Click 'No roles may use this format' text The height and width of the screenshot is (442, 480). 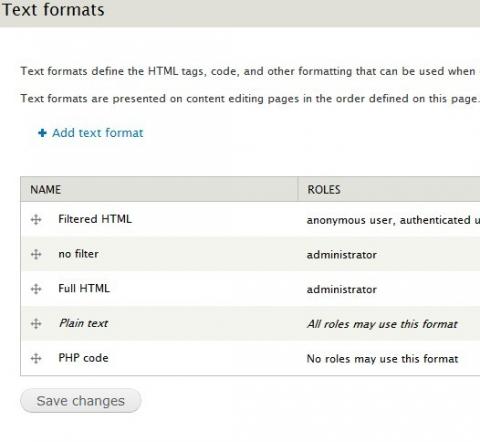click(382, 359)
